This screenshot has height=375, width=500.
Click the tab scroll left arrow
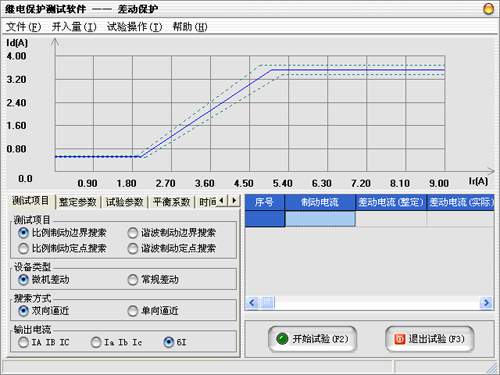(x=222, y=201)
